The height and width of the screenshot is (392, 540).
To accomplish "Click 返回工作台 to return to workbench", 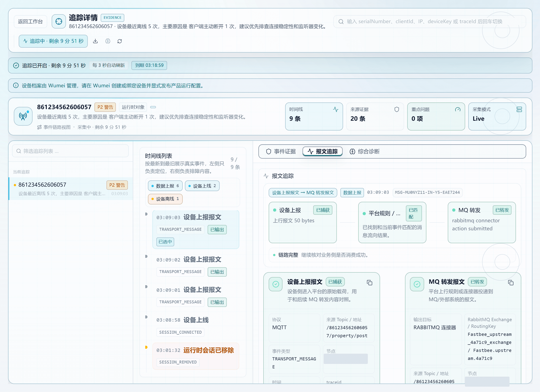I will 30,22.
